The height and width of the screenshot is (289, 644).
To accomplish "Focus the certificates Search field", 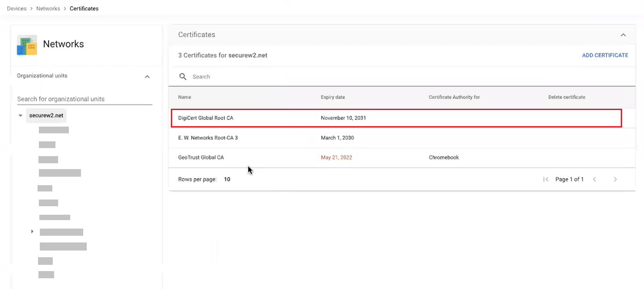I will [313, 77].
